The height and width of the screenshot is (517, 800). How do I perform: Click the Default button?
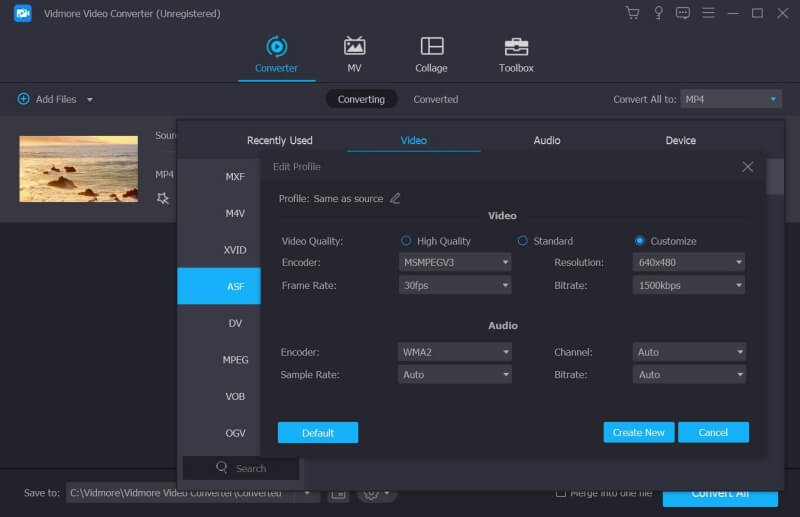click(318, 432)
